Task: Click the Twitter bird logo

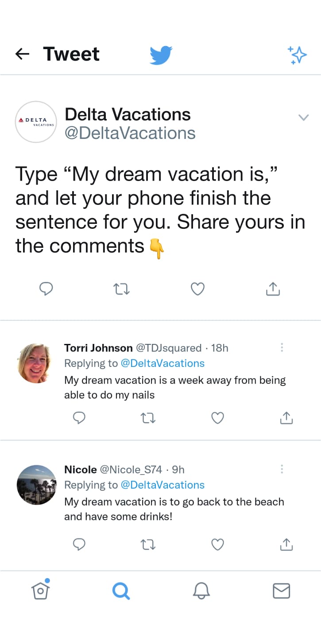Action: pyautogui.click(x=161, y=54)
